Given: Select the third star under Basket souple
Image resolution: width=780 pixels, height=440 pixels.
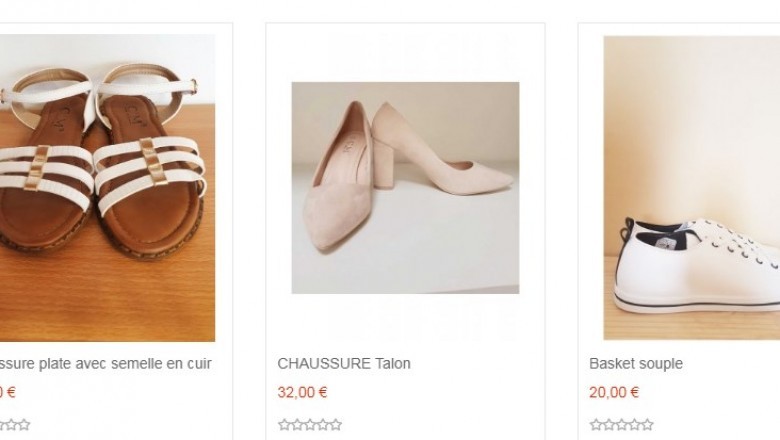Looking at the screenshot, I should pos(622,425).
